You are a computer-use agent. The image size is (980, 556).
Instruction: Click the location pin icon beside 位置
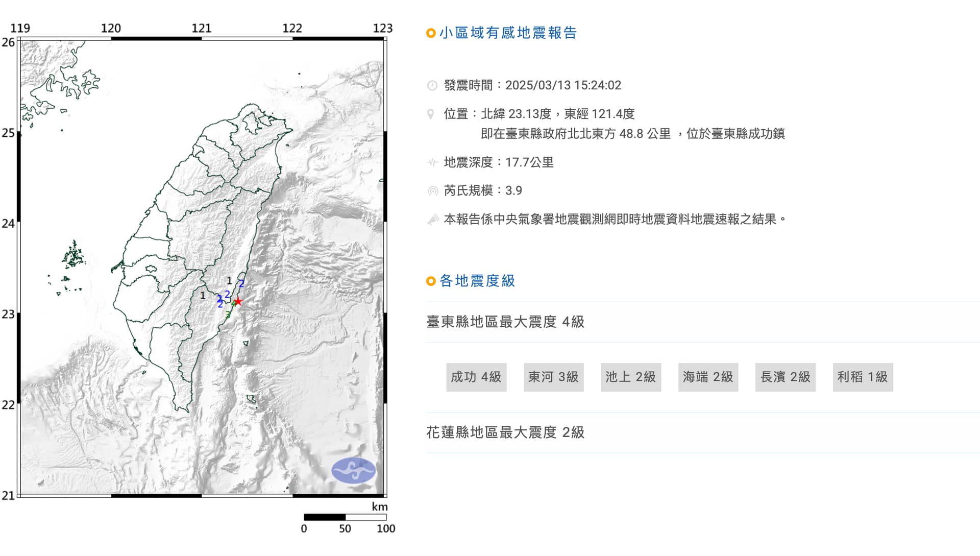point(431,114)
